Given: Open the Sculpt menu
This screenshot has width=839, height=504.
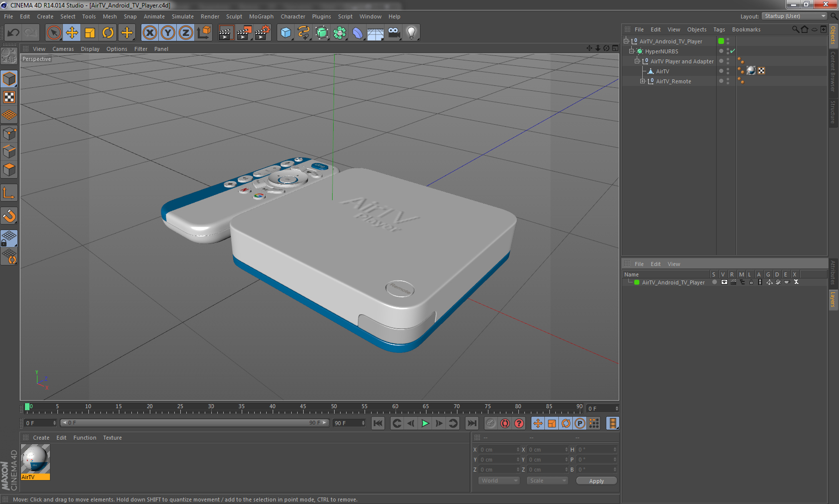Looking at the screenshot, I should (234, 16).
